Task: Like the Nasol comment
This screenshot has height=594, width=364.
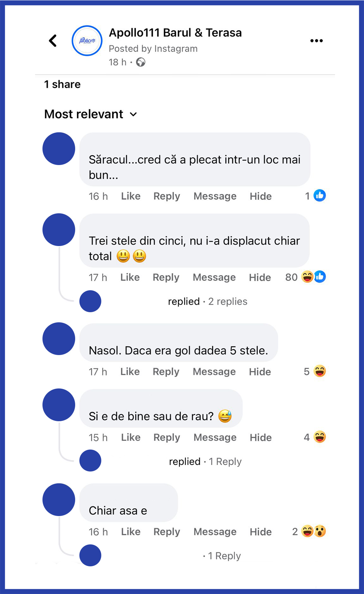Action: [x=130, y=372]
